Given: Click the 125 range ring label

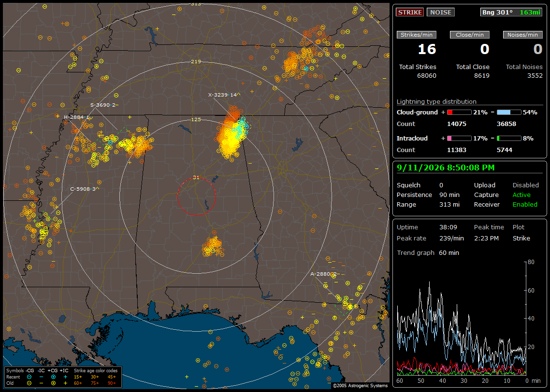Looking at the screenshot, I should point(196,119).
